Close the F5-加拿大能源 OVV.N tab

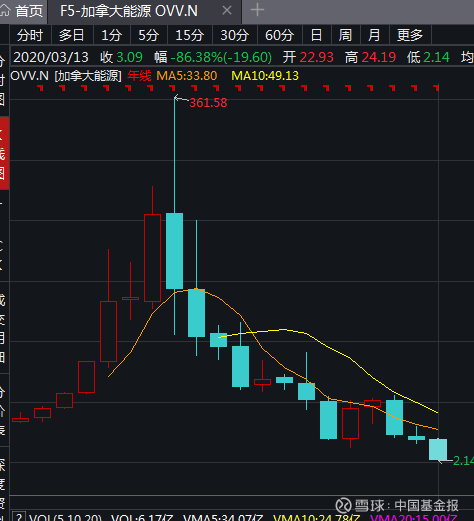(x=227, y=11)
